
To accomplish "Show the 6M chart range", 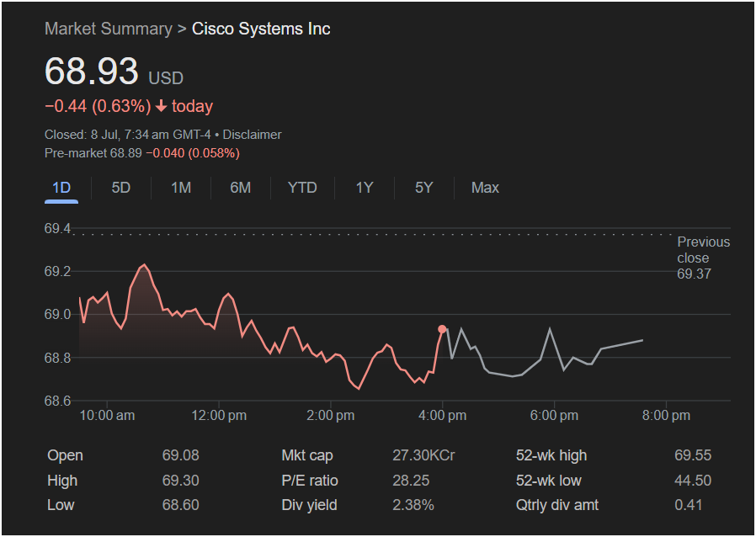I will coord(241,188).
